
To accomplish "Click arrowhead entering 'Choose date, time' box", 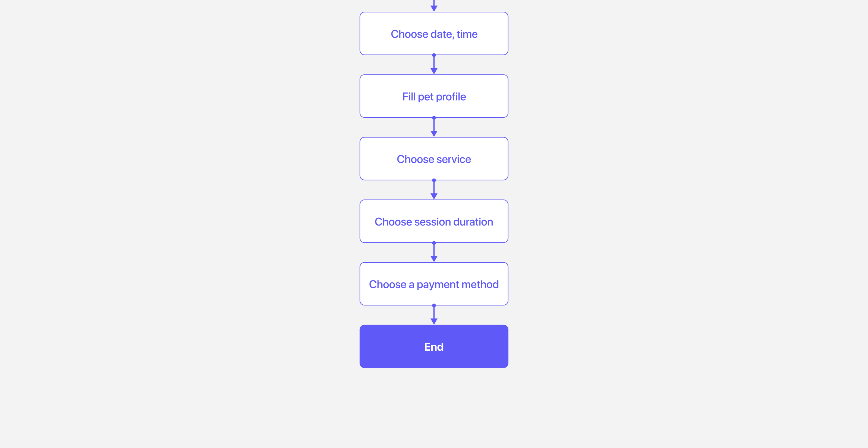I will coord(434,8).
